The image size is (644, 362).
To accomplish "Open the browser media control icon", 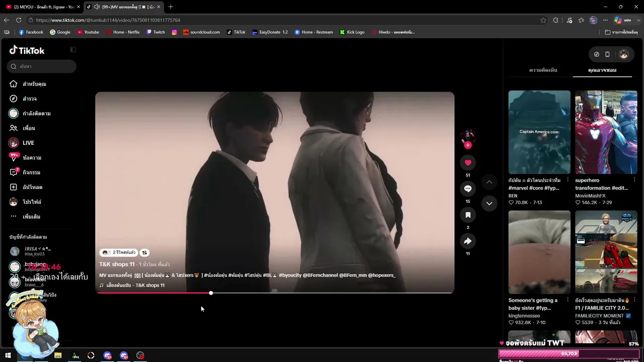I will click(x=569, y=20).
